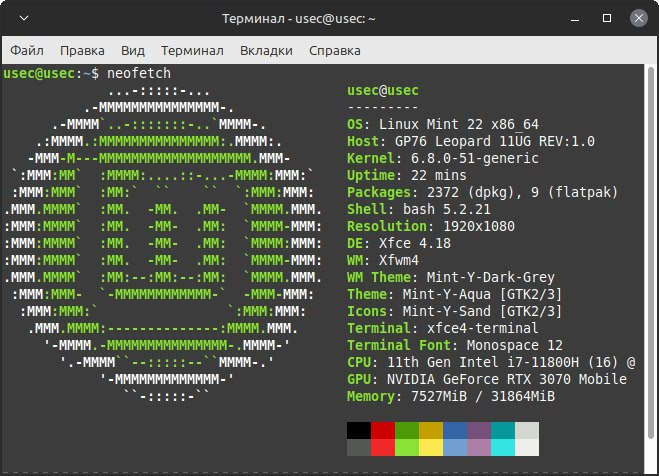This screenshot has height=476, width=659.
Task: Click the teal color block
Action: click(503, 431)
